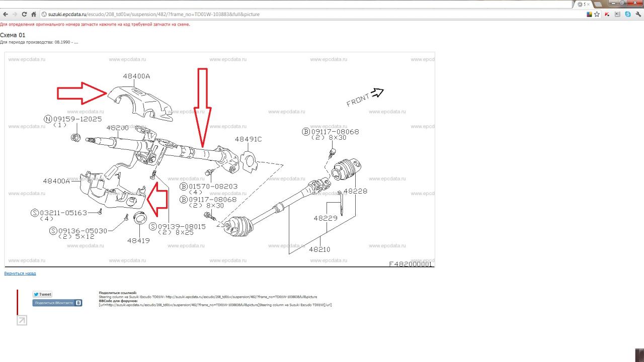The image size is (644, 362).
Task: Click the expand arrow icon below share buttons
Action: click(x=22, y=320)
